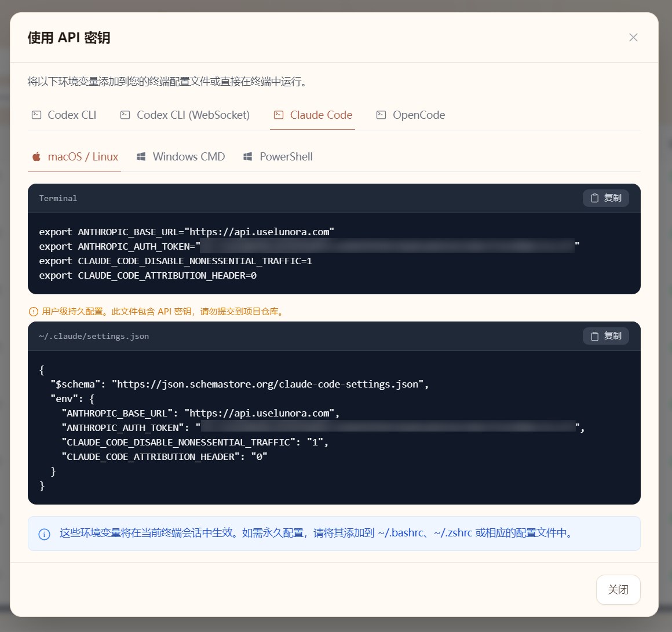Switch to Windows CMD instructions
This screenshot has width=672, height=632.
click(181, 157)
